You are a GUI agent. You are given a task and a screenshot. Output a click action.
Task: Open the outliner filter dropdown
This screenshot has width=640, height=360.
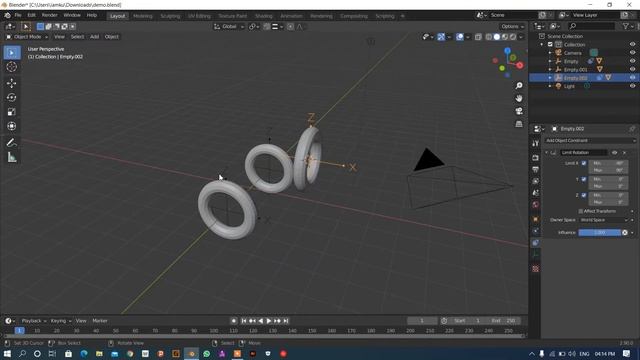pyautogui.click(x=629, y=26)
